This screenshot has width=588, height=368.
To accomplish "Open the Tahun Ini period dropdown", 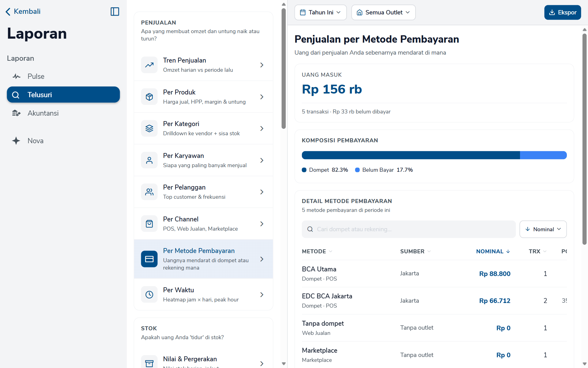I will pos(320,13).
